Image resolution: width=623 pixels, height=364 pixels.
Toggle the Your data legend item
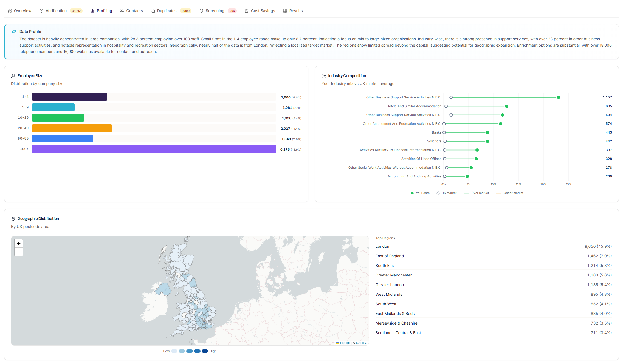pyautogui.click(x=420, y=193)
